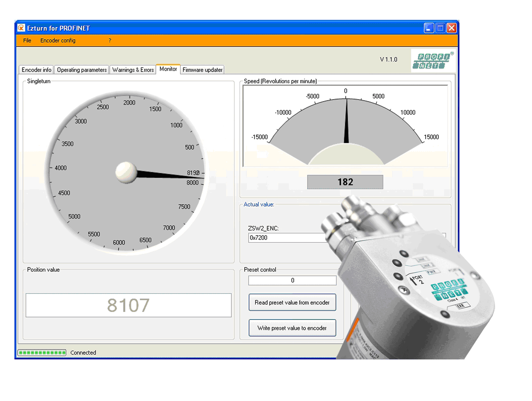Minimize the Ezturn window
Viewport: 532px width, 401px height.
pos(429,28)
